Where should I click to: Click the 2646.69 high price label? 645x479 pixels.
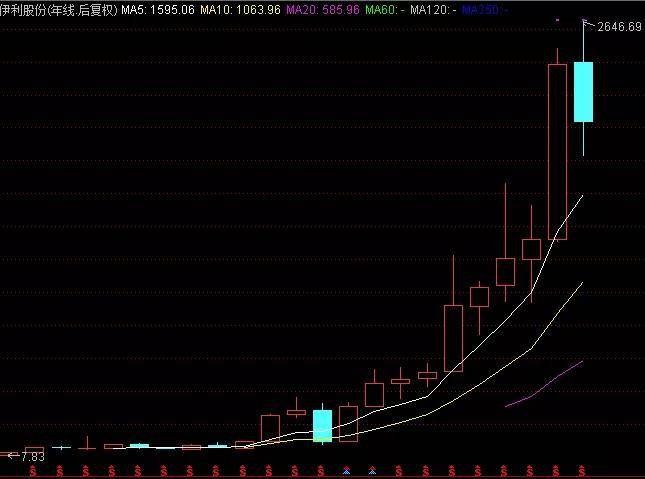pos(619,27)
